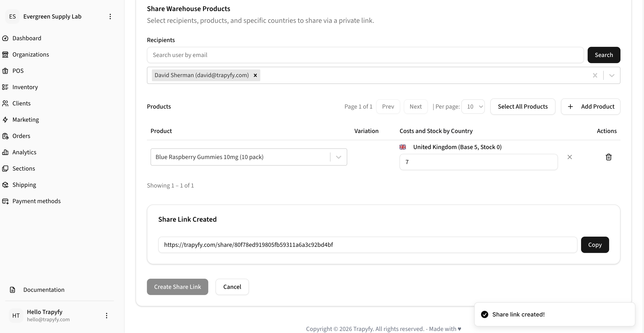Screen dimensions: 644x333
Task: Click the share link URL field
Action: [368, 245]
